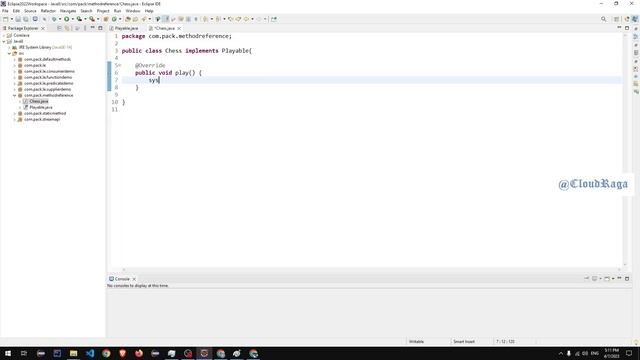The image size is (640, 360).
Task: Minimize the Package Explorer view
Action: 93,28
